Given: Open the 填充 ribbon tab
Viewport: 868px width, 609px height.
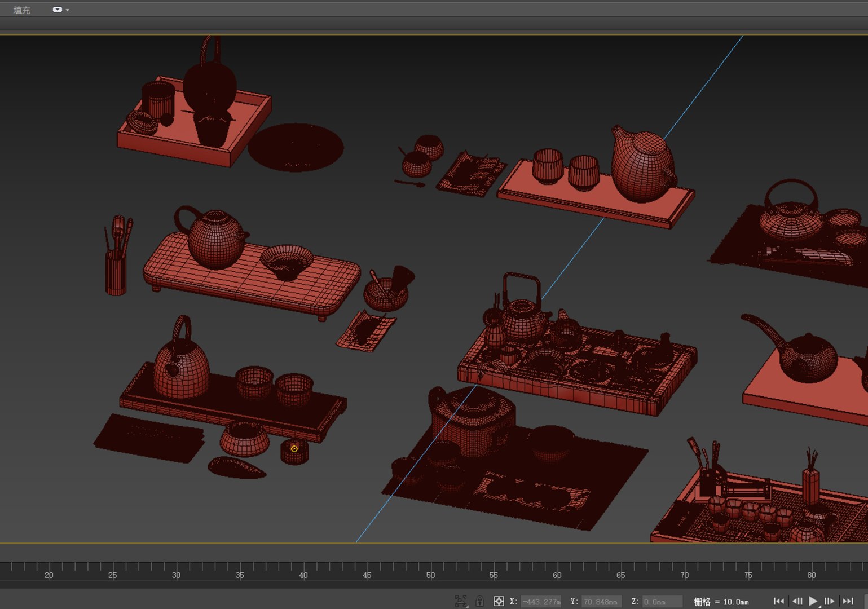Looking at the screenshot, I should 21,10.
